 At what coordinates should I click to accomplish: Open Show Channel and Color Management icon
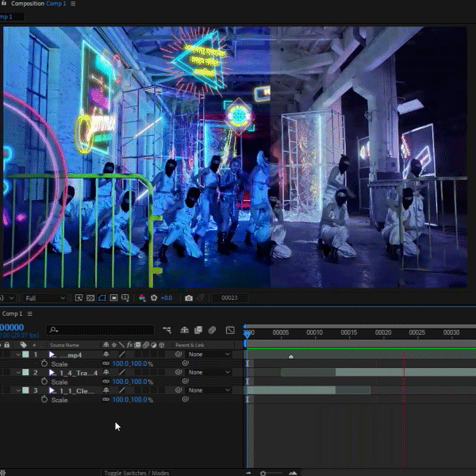142,297
